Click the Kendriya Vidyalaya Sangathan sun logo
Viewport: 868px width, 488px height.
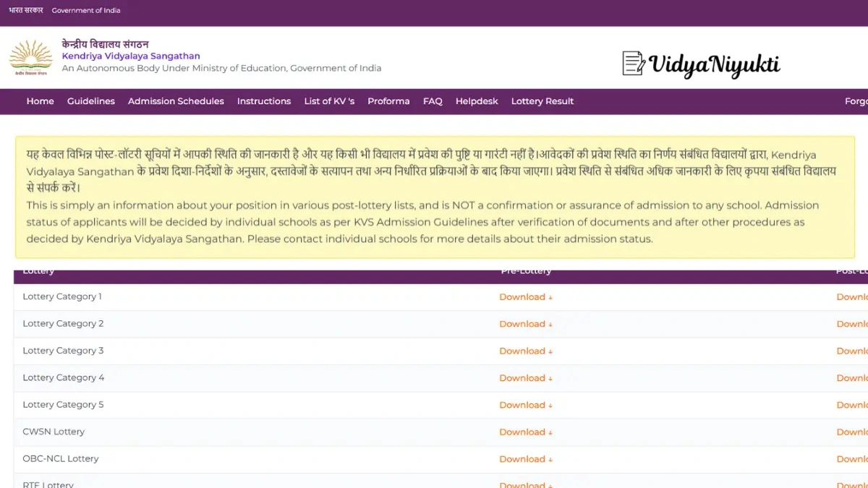pyautogui.click(x=30, y=57)
